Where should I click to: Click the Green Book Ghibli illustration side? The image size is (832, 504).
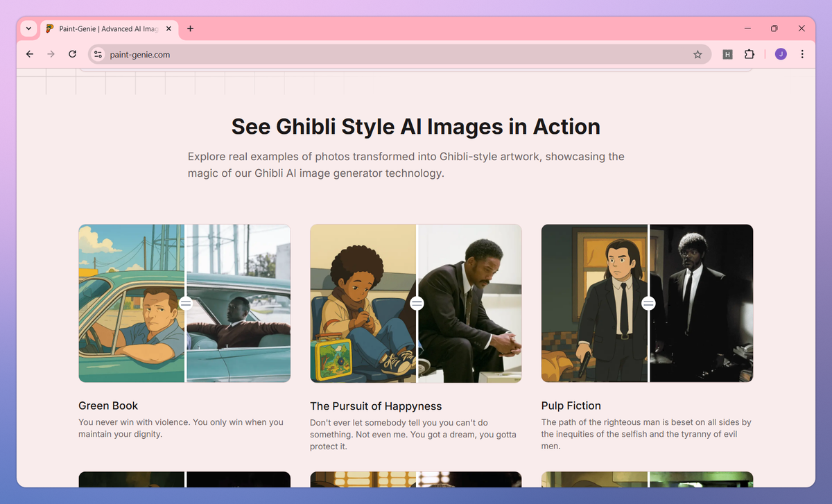[131, 303]
